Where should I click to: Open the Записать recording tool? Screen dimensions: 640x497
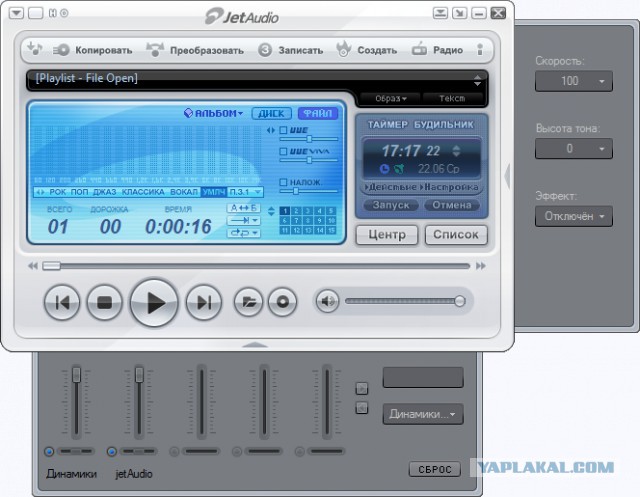click(x=291, y=50)
